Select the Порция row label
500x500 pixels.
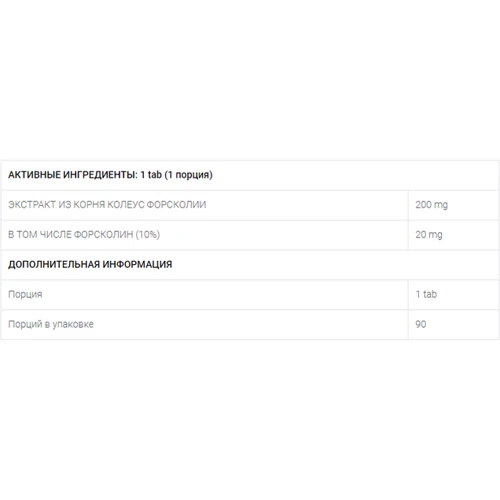point(25,295)
